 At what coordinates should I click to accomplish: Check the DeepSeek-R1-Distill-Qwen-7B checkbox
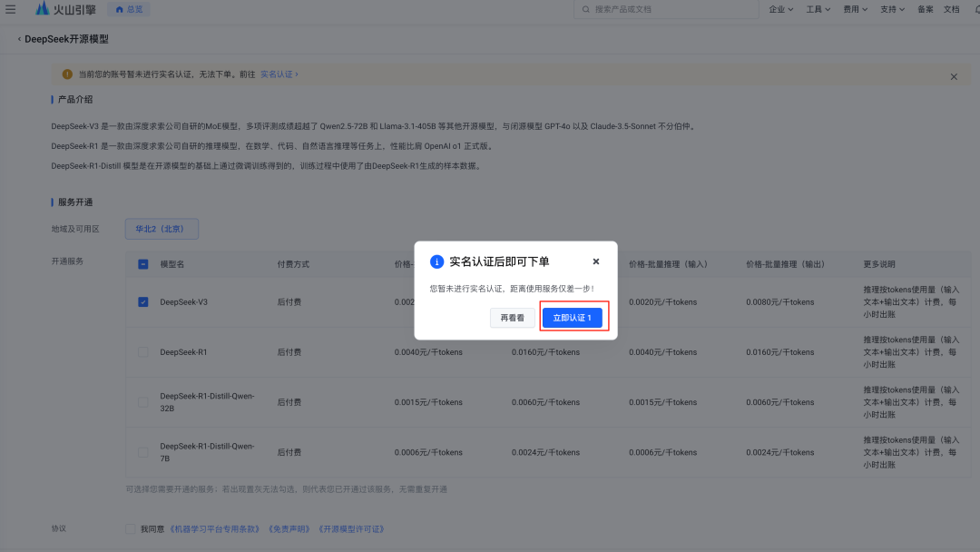click(x=143, y=452)
